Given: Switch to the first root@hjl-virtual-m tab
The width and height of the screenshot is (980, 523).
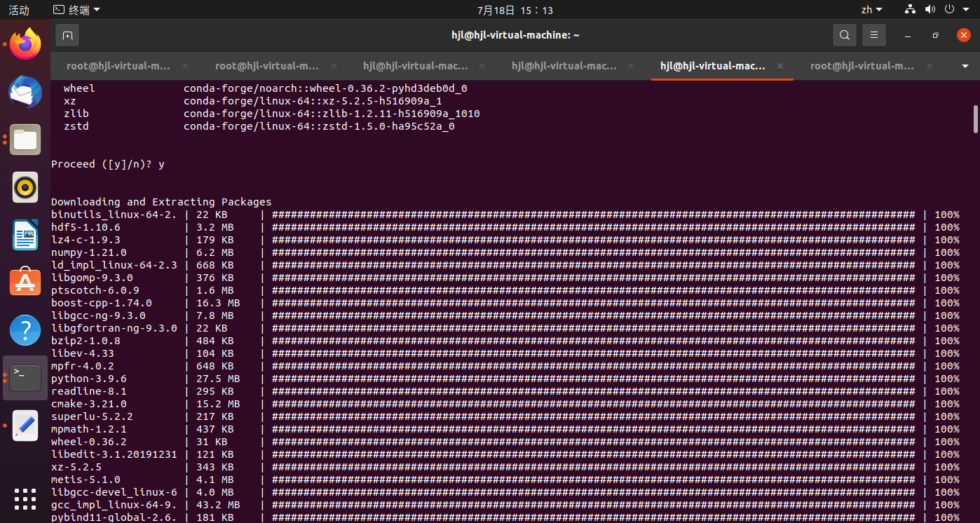Looking at the screenshot, I should coord(118,65).
